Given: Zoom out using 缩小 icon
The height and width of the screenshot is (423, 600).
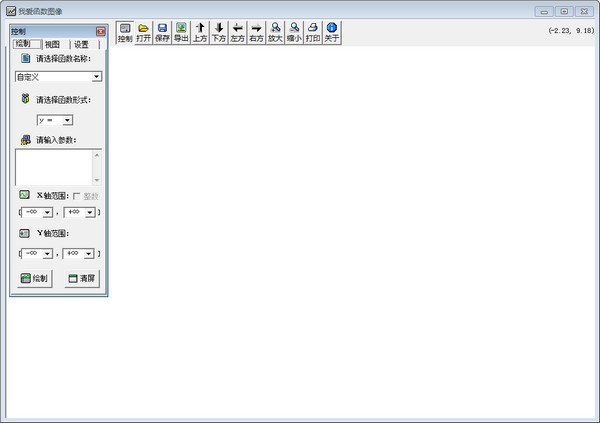Looking at the screenshot, I should (294, 32).
